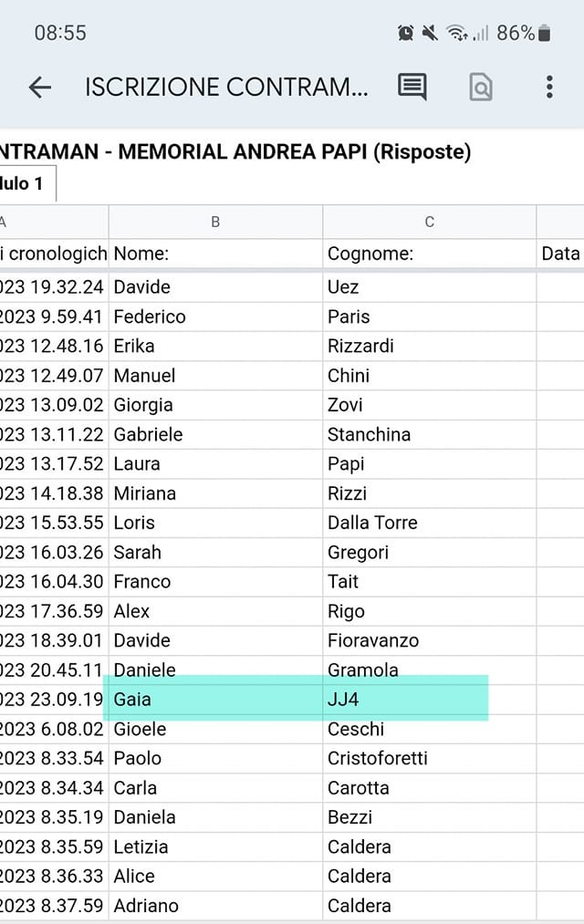Tap the document title ISCRIZIONE CONTRAM...
The width and height of the screenshot is (584, 924).
point(226,88)
